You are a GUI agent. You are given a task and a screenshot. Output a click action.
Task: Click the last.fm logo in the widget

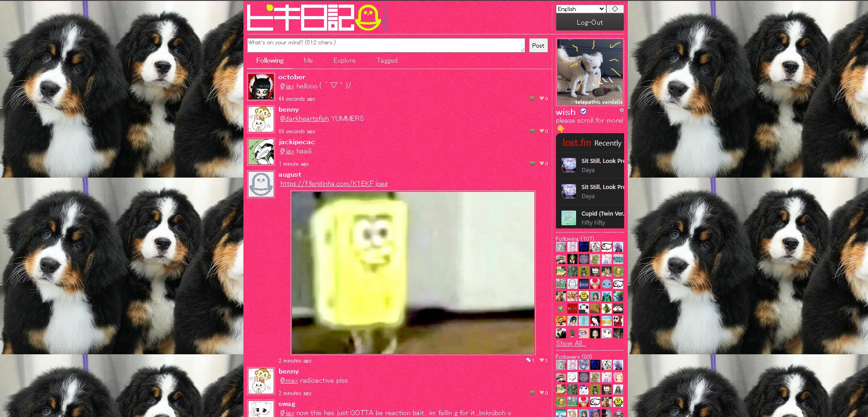tap(577, 143)
